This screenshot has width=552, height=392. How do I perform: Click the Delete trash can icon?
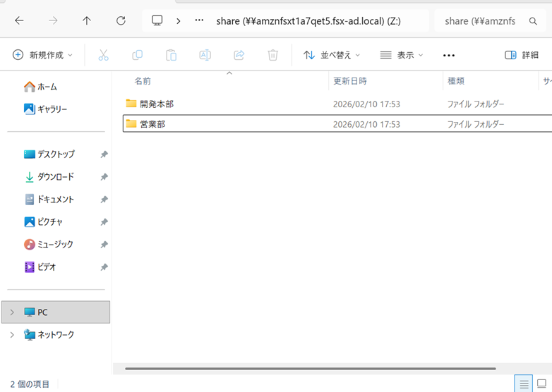pyautogui.click(x=272, y=55)
